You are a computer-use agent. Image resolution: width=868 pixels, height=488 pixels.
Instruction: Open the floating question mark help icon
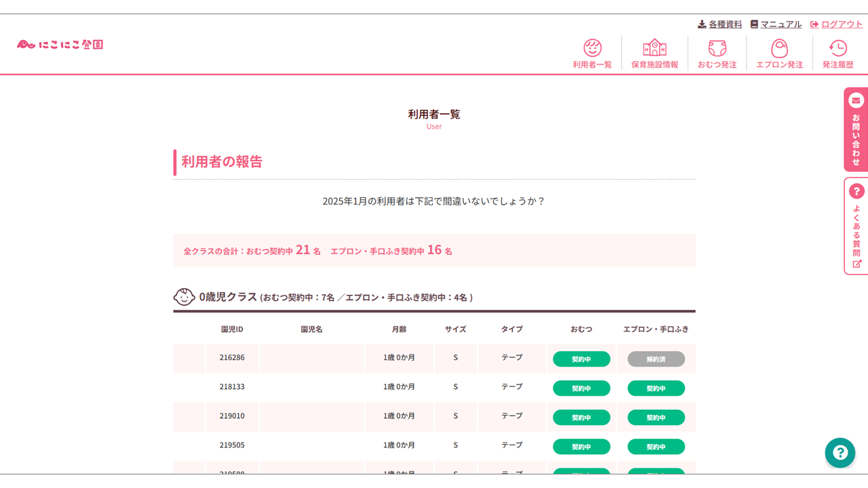click(840, 453)
